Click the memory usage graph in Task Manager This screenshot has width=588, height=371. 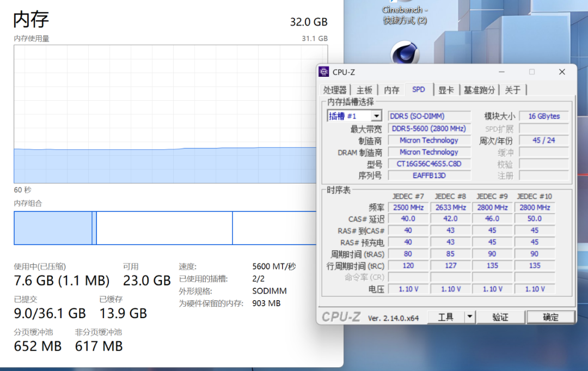pos(165,114)
